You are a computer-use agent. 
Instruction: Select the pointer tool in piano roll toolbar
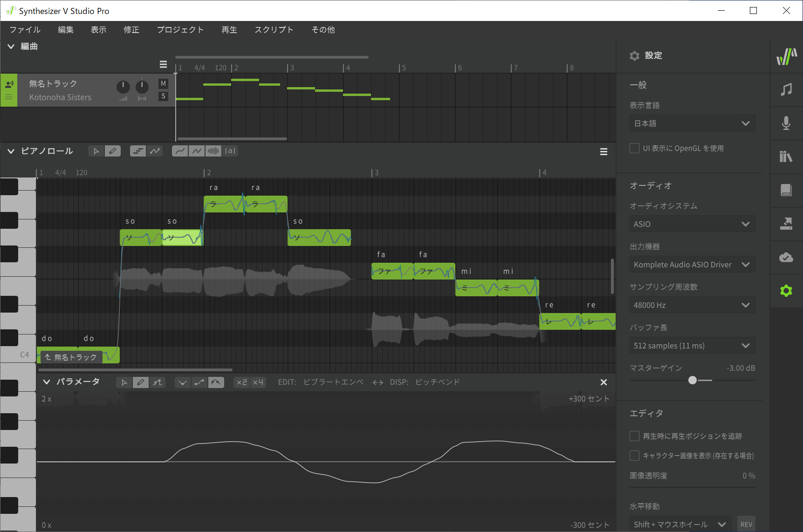pos(96,151)
